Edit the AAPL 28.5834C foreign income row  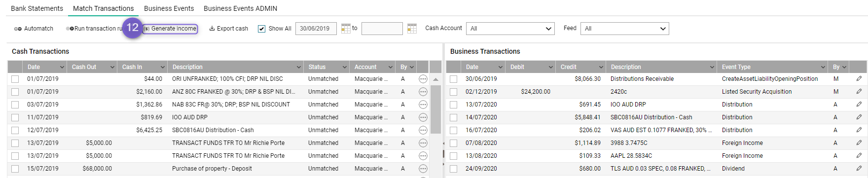pyautogui.click(x=859, y=156)
